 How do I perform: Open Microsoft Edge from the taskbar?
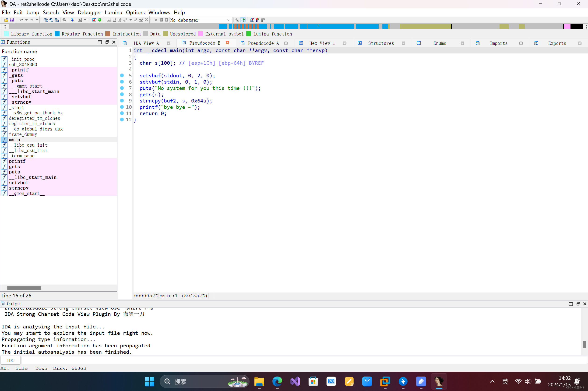[x=277, y=381]
